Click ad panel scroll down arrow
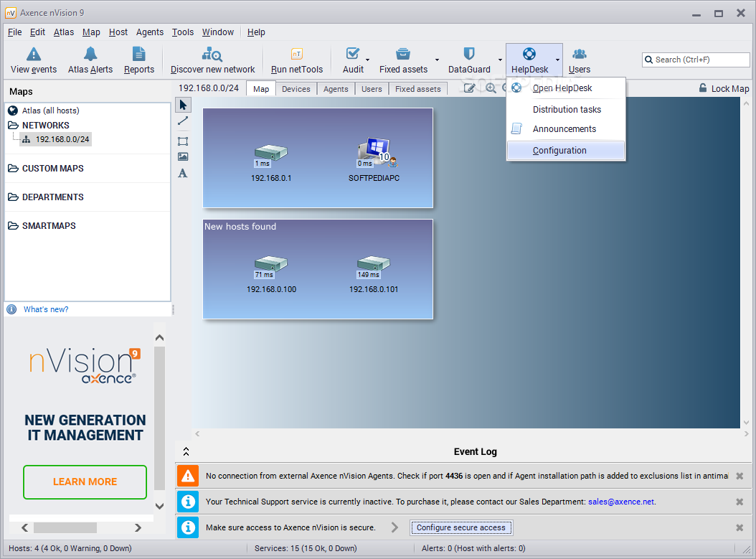 click(159, 506)
